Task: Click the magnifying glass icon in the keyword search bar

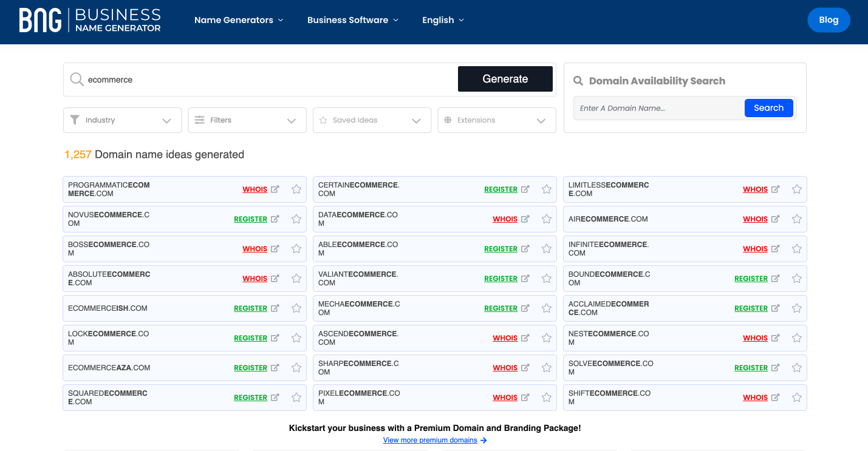Action: (76, 79)
